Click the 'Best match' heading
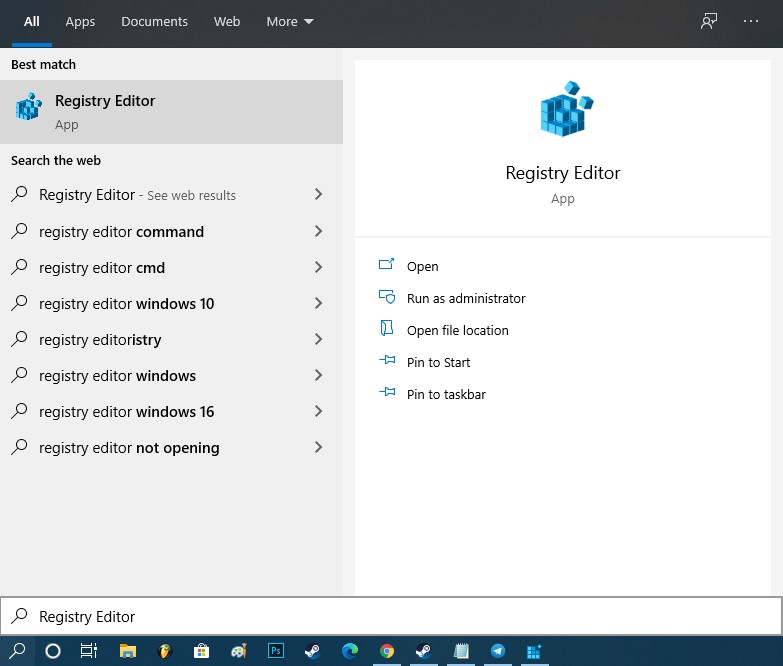 click(43, 64)
